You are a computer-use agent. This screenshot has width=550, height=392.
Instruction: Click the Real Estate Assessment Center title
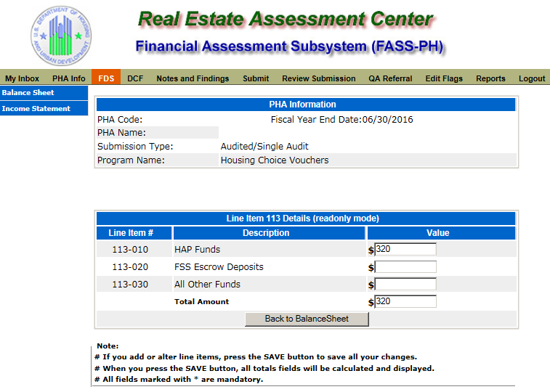tap(285, 20)
